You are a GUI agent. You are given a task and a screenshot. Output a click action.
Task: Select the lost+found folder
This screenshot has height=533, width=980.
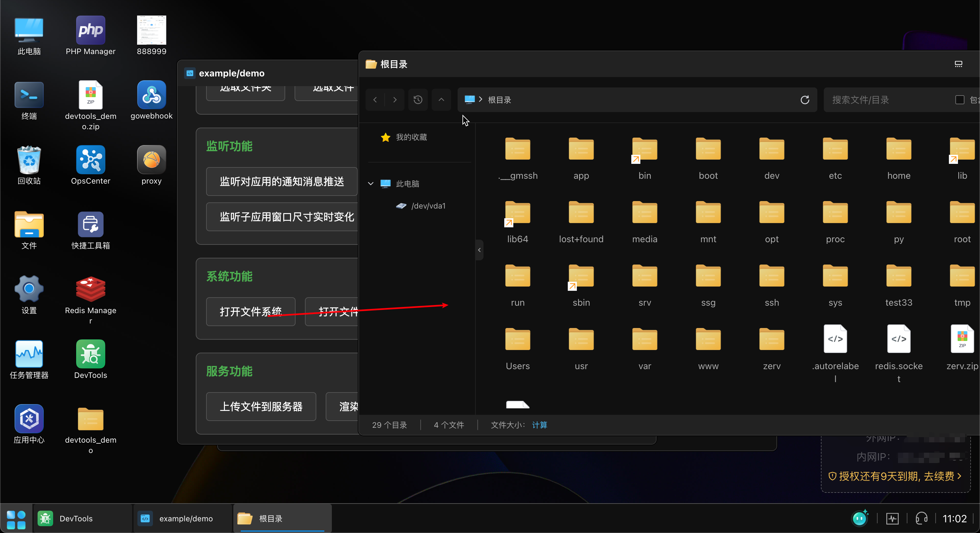(581, 222)
